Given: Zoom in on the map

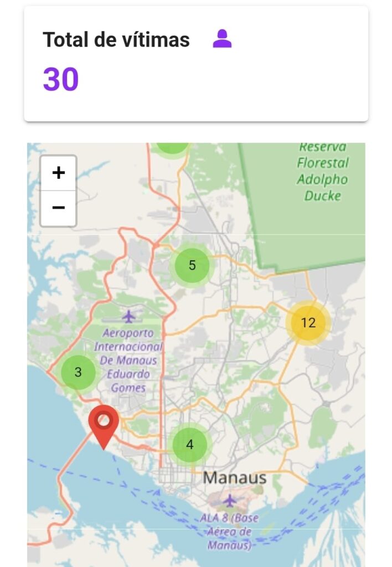Looking at the screenshot, I should [x=58, y=173].
